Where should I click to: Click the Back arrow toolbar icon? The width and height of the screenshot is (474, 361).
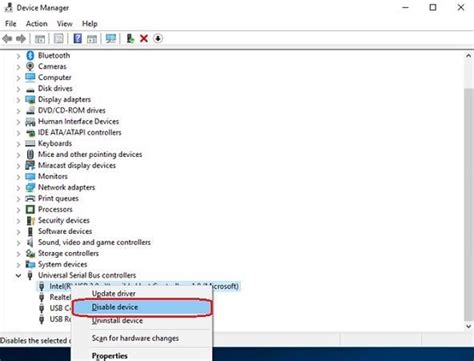click(7, 39)
